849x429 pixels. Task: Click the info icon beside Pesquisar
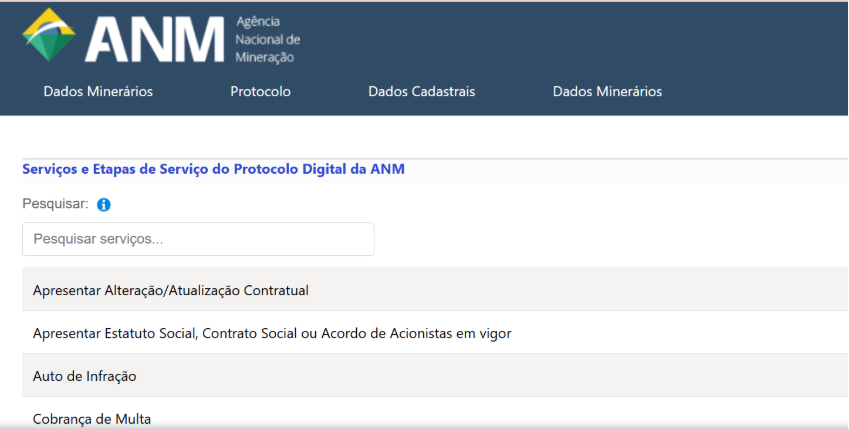pos(103,205)
